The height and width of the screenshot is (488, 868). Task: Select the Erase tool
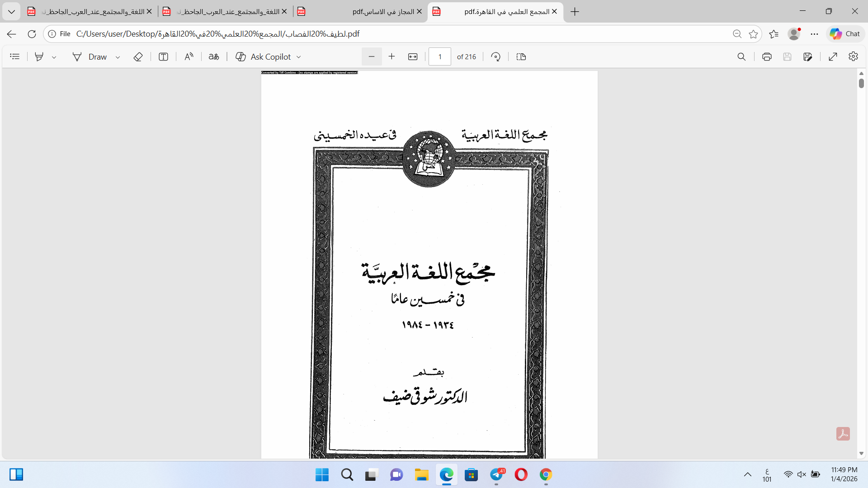(x=138, y=56)
